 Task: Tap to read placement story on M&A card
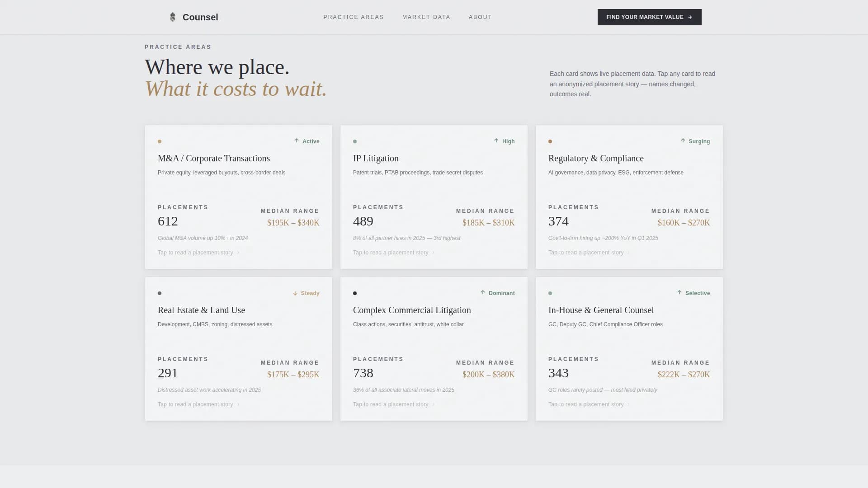click(x=195, y=253)
